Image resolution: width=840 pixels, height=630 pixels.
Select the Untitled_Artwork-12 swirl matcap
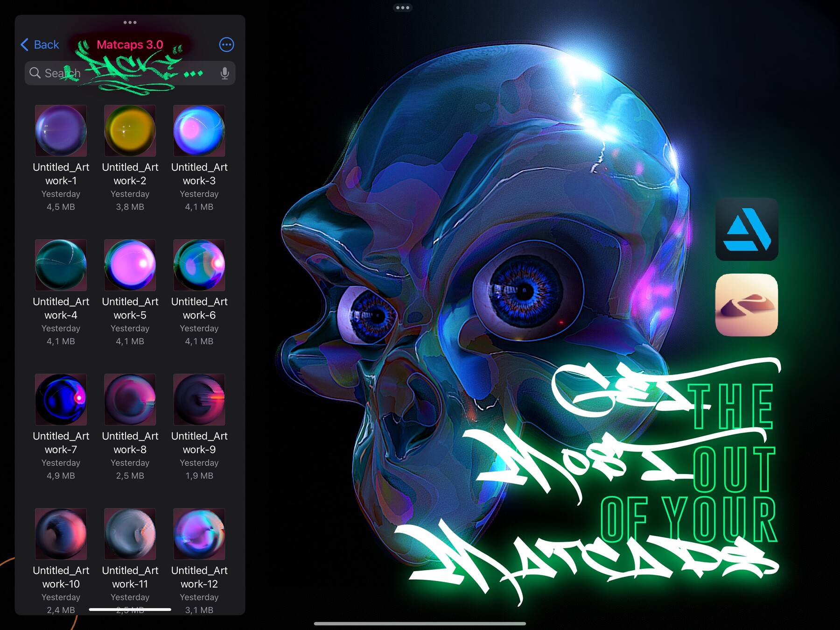coord(199,534)
